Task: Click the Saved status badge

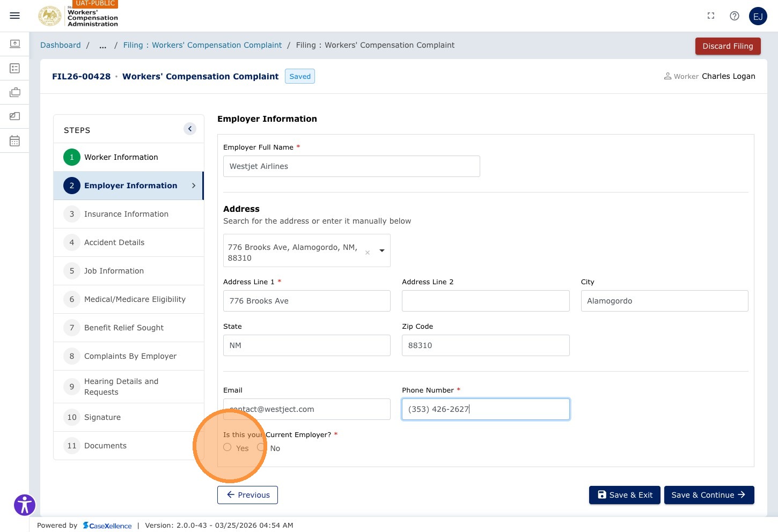Action: (x=300, y=76)
